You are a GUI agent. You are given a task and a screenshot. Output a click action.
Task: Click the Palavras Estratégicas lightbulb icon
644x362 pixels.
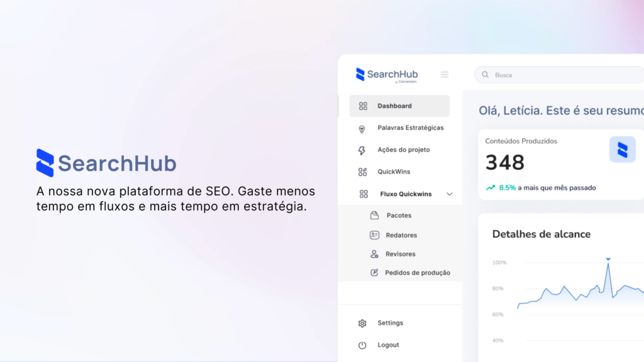363,127
